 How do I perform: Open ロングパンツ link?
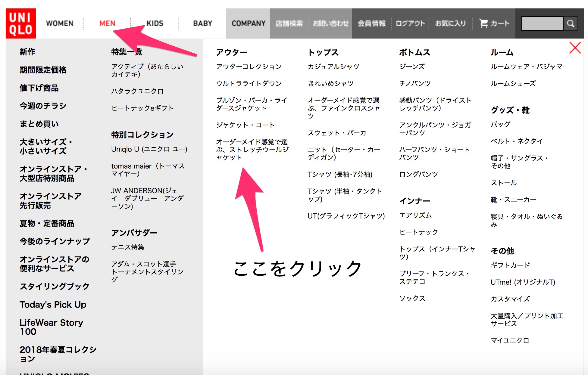(x=419, y=174)
